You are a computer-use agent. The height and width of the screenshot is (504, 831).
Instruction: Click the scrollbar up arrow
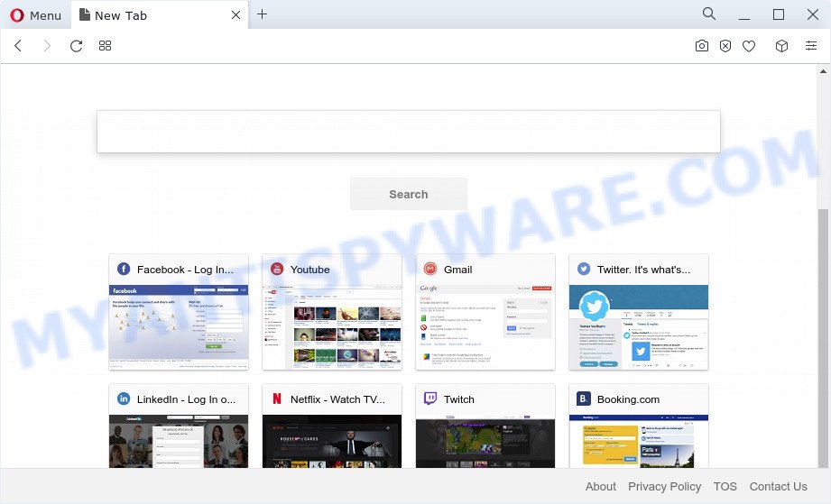(823, 71)
